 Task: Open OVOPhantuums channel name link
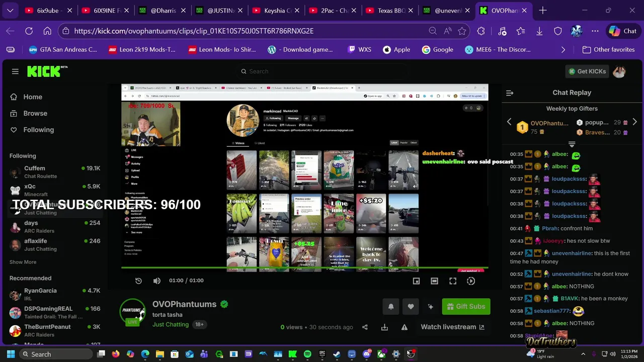pos(184,304)
